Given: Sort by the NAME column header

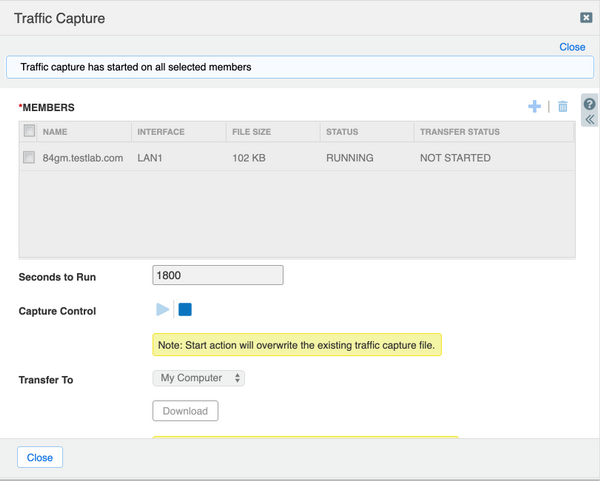Looking at the screenshot, I should pos(84,132).
